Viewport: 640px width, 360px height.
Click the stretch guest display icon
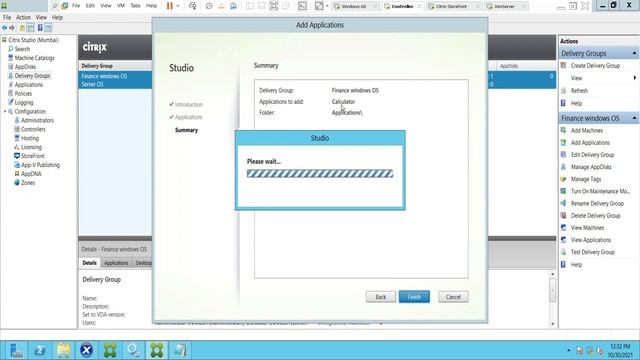tap(319, 6)
